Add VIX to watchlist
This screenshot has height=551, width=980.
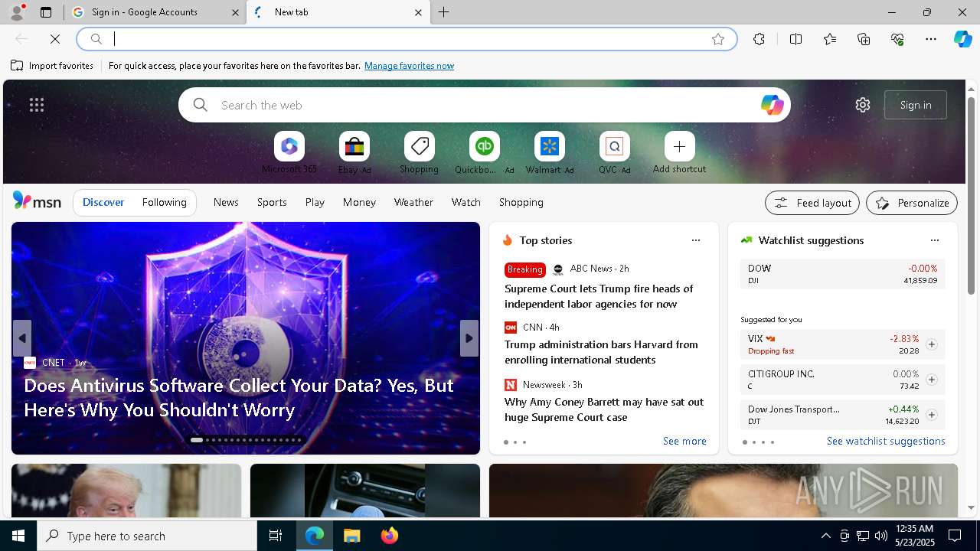pos(931,344)
